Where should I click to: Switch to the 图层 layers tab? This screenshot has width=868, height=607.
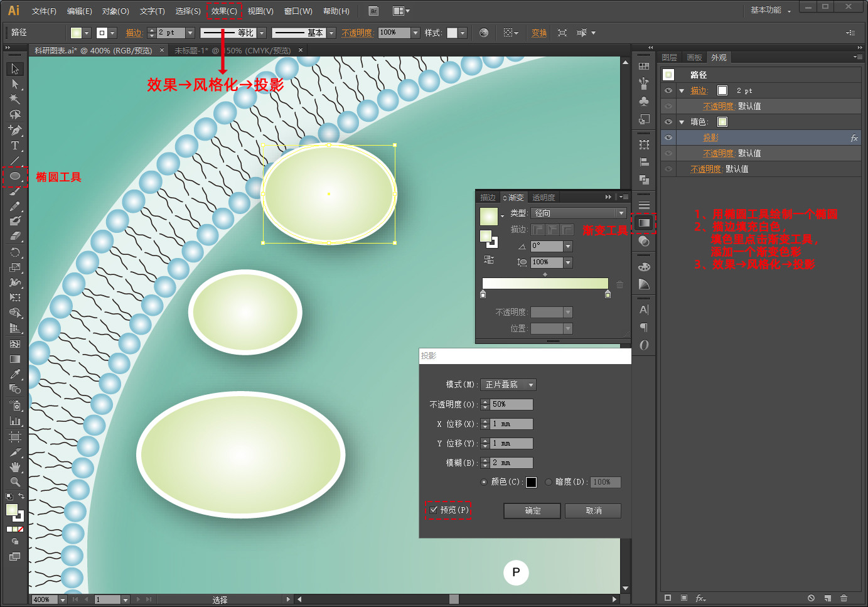tap(670, 58)
